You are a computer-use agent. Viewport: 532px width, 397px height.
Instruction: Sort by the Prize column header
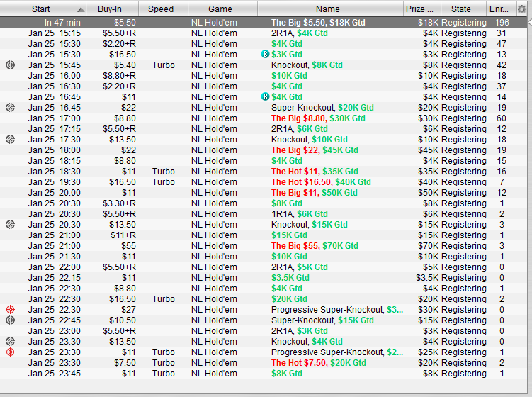[422, 9]
